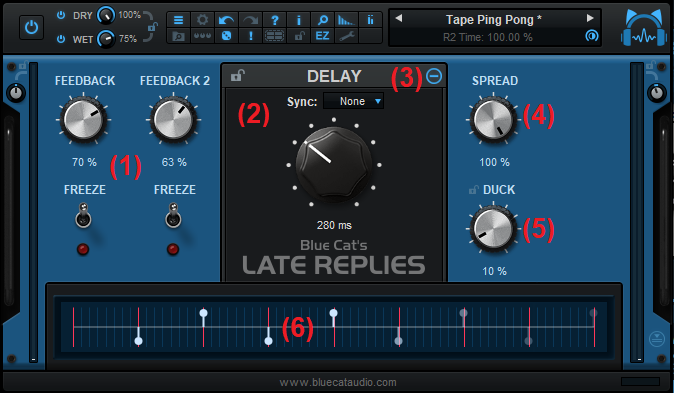Toggle the DELAY panel lock icon

click(x=237, y=75)
